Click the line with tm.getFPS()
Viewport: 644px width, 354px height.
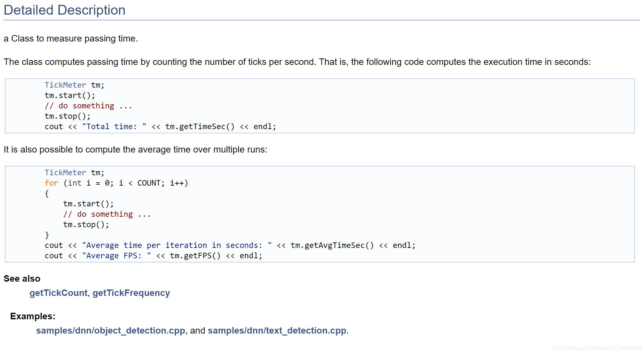tap(153, 256)
